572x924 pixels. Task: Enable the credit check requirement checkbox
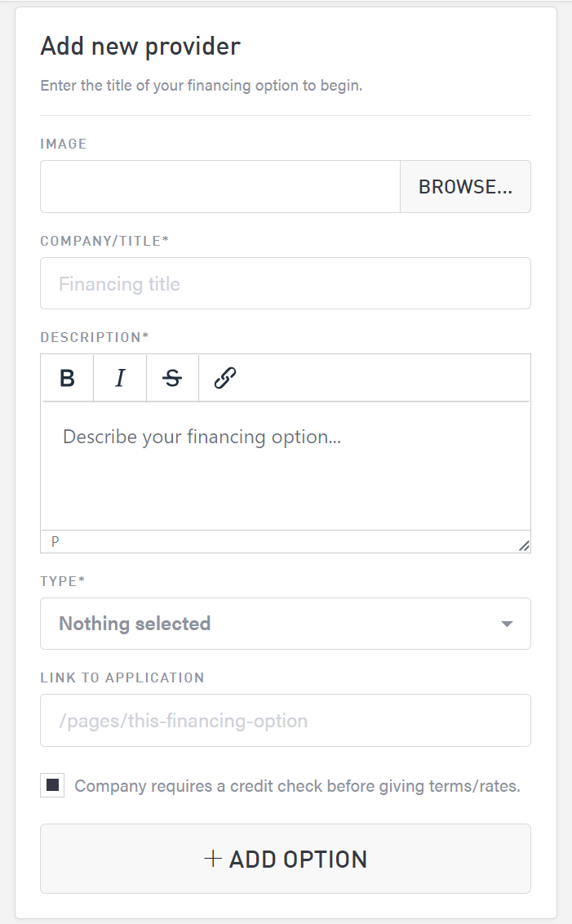coord(52,786)
